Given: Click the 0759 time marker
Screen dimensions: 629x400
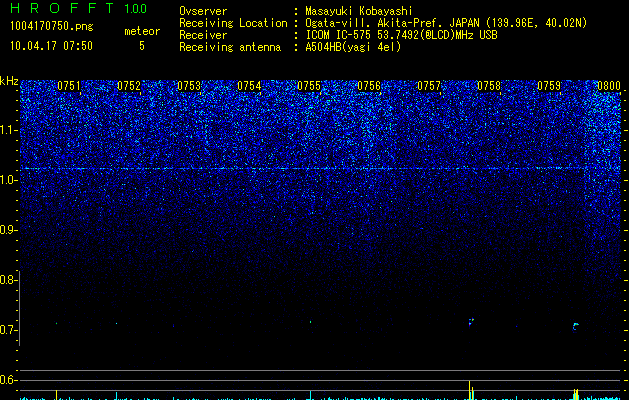Looking at the screenshot, I should 549,86.
